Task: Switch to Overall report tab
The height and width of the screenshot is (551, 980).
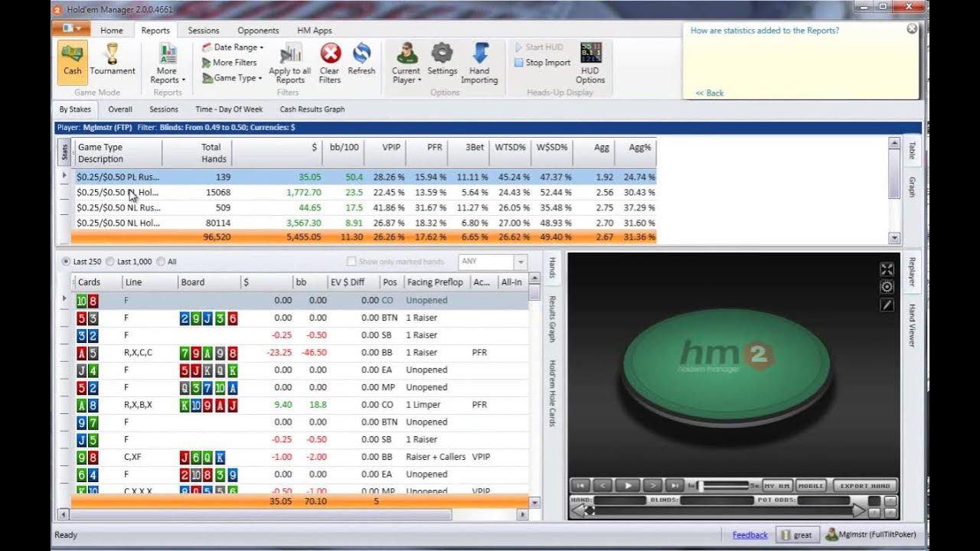Action: click(120, 109)
